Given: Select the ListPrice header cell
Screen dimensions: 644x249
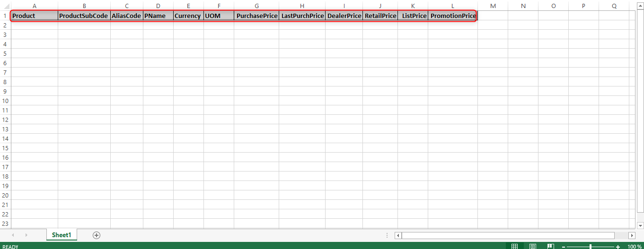Looking at the screenshot, I should click(413, 16).
